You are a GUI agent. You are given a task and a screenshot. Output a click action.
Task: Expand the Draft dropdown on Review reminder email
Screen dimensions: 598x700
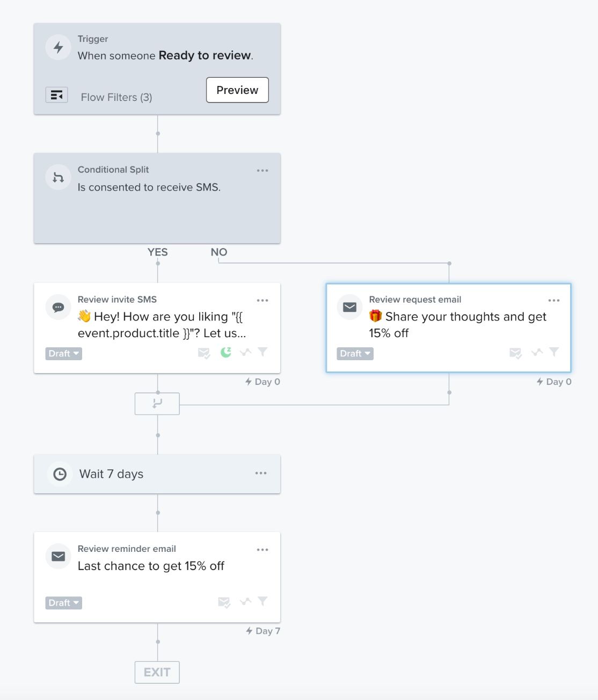click(x=63, y=602)
